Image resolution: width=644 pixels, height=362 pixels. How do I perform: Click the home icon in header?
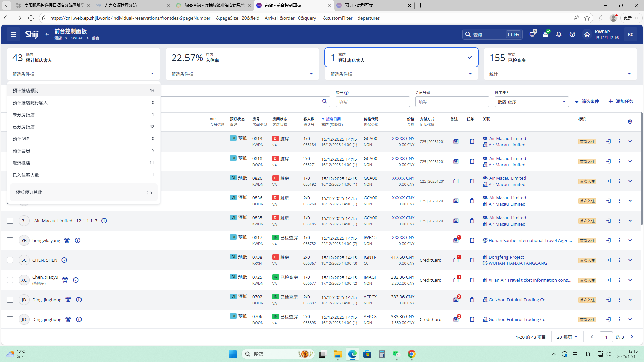tap(587, 34)
